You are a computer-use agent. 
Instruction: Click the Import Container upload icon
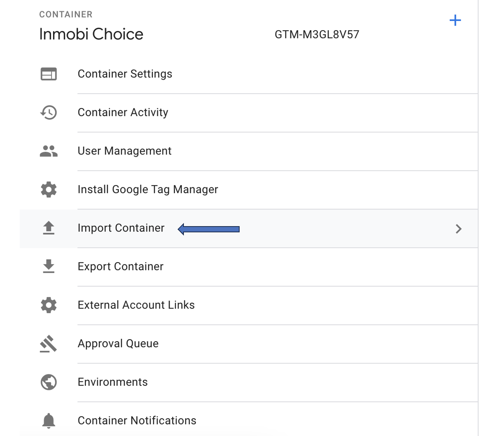(48, 228)
